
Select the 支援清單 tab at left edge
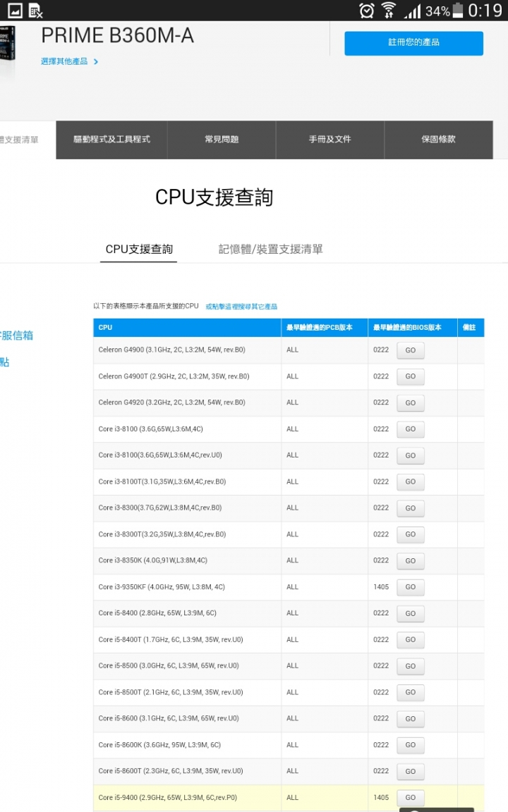pyautogui.click(x=28, y=140)
